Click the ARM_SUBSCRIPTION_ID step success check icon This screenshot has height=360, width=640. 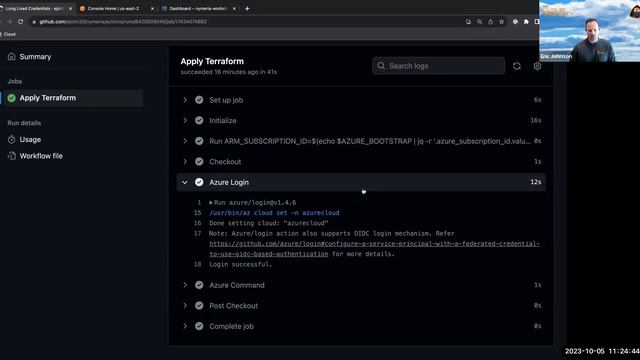(x=199, y=141)
